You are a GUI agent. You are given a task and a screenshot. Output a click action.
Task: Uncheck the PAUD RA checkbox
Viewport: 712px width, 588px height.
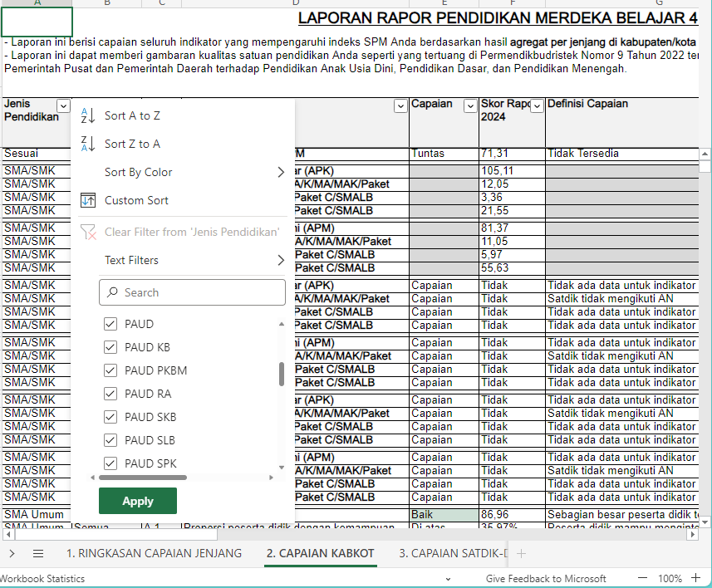click(110, 394)
